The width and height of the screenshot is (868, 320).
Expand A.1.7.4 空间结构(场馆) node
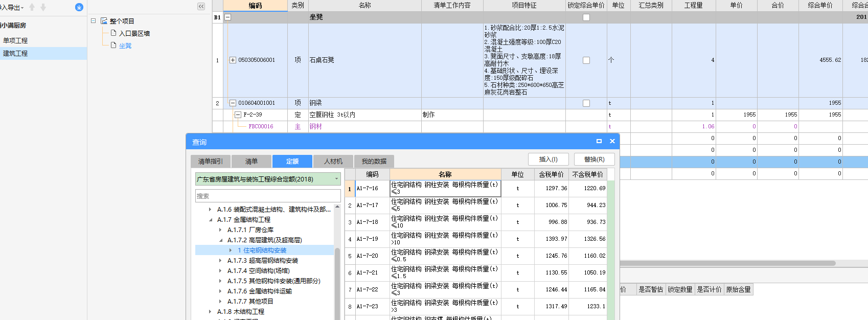click(x=220, y=270)
